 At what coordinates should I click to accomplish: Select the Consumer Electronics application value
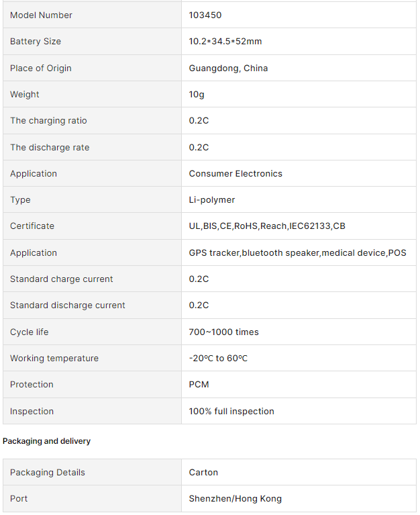click(235, 174)
